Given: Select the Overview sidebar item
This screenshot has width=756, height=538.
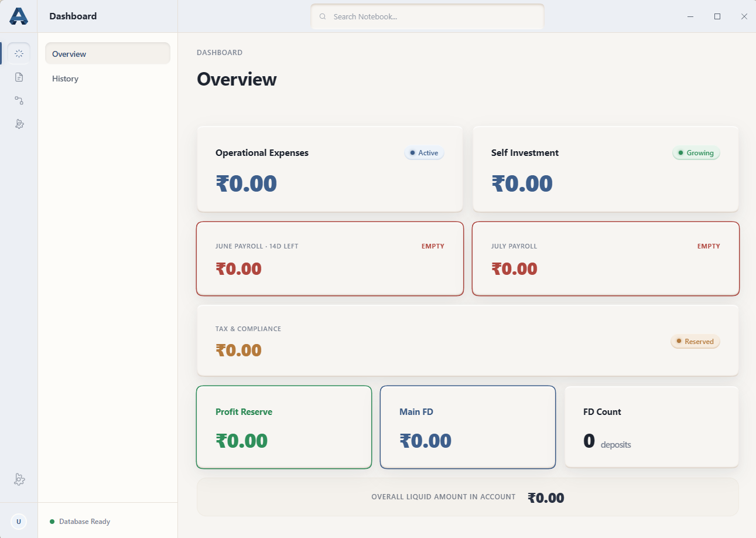Looking at the screenshot, I should click(x=108, y=53).
